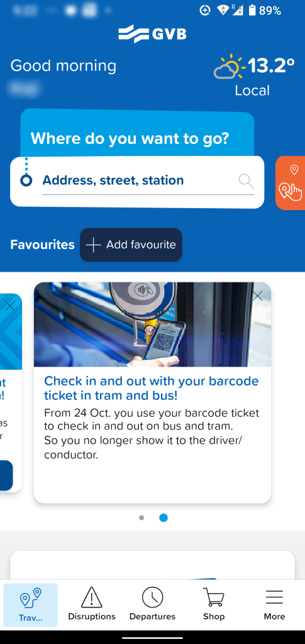Screen dimensions: 305x644
Task: Tap the GVB logo at top
Action: pyautogui.click(x=152, y=34)
